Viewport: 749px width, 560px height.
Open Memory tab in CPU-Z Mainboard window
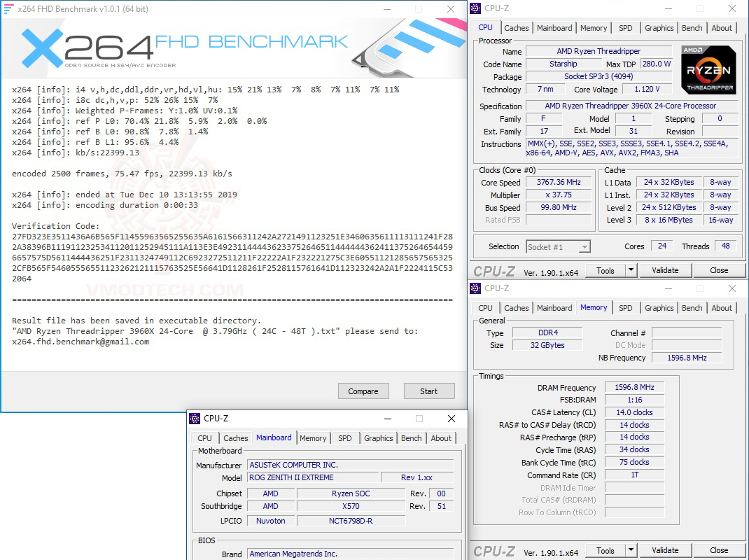[313, 438]
